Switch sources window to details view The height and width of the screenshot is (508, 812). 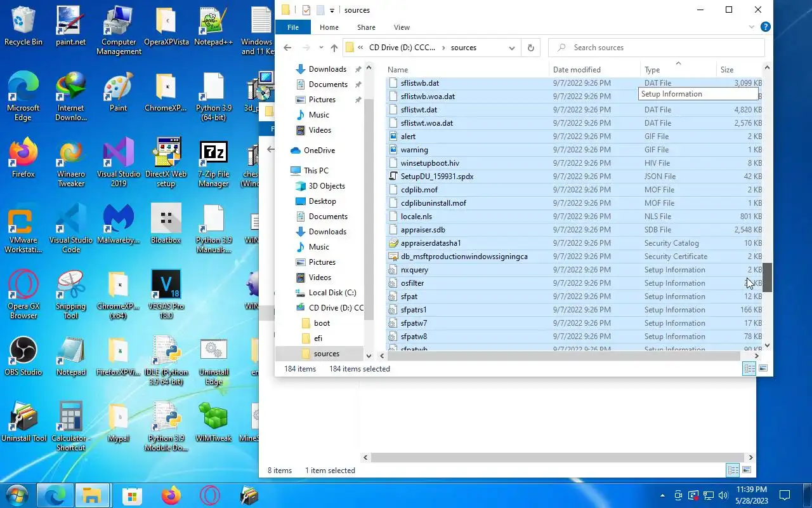749,368
